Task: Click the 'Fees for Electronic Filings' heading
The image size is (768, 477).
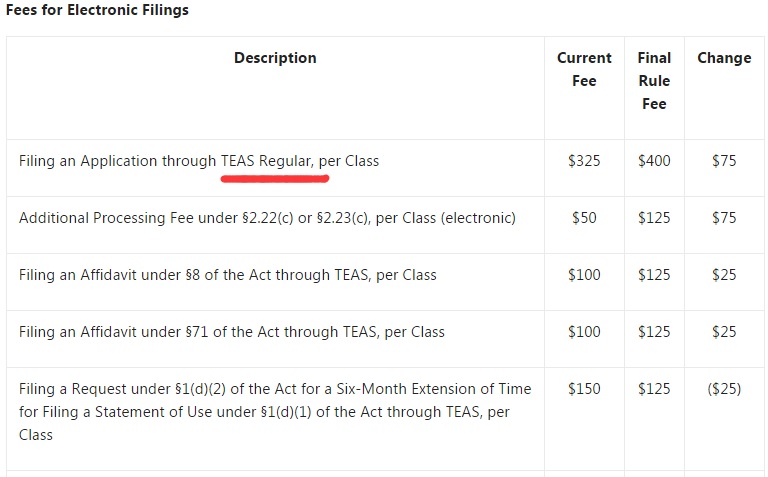Action: pos(97,10)
